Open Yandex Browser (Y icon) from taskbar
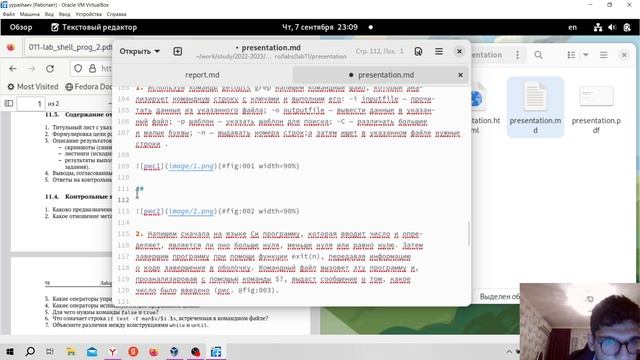This screenshot has width=640, height=360. click(112, 351)
